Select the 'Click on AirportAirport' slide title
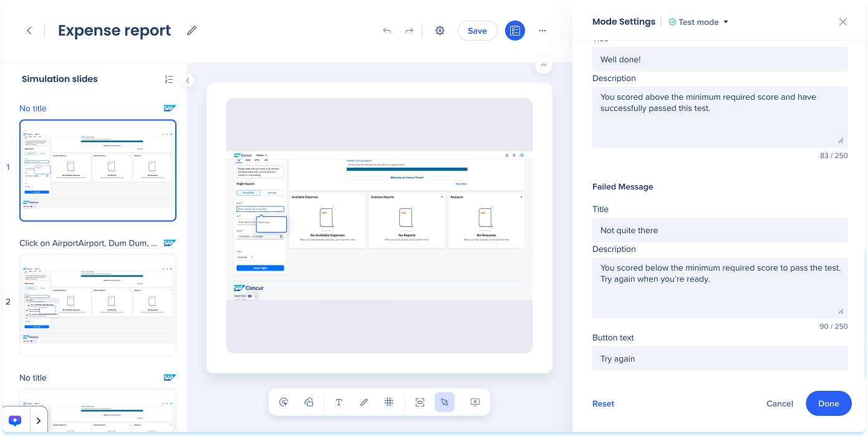The height and width of the screenshot is (437, 868). pos(88,243)
